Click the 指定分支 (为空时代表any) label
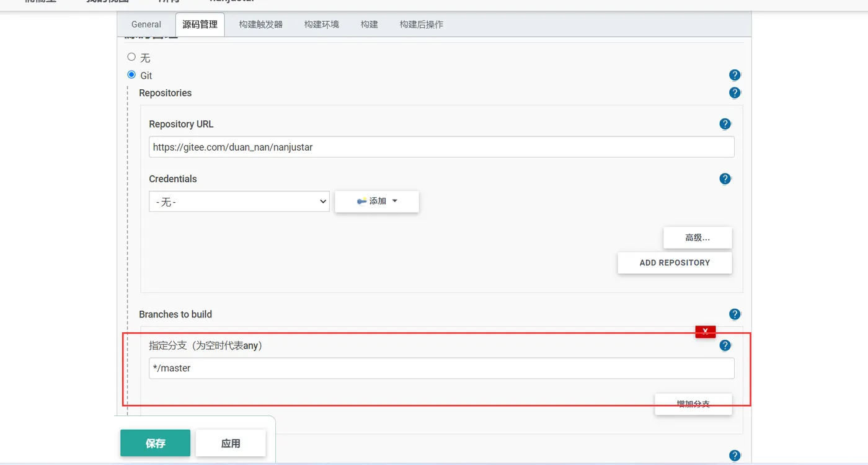Image resolution: width=868 pixels, height=465 pixels. [206, 345]
